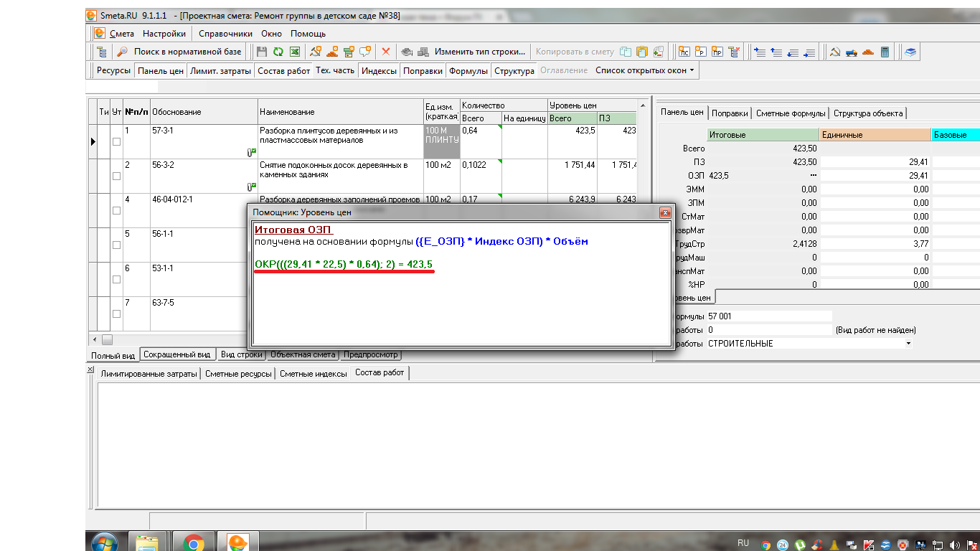
Task: Create section with Р icon
Action: [x=700, y=52]
